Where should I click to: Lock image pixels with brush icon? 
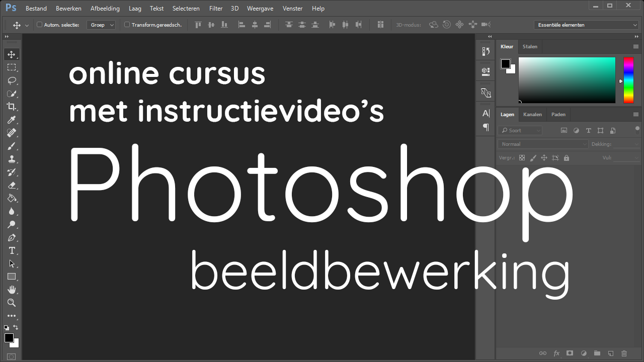click(533, 158)
